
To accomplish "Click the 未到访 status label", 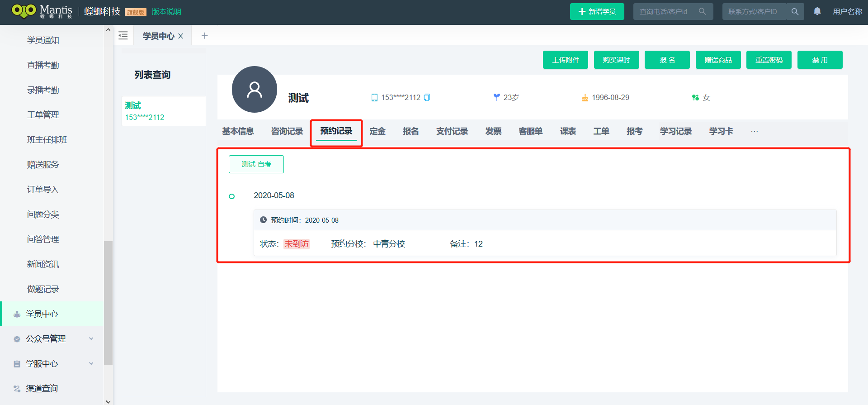I will pos(297,244).
